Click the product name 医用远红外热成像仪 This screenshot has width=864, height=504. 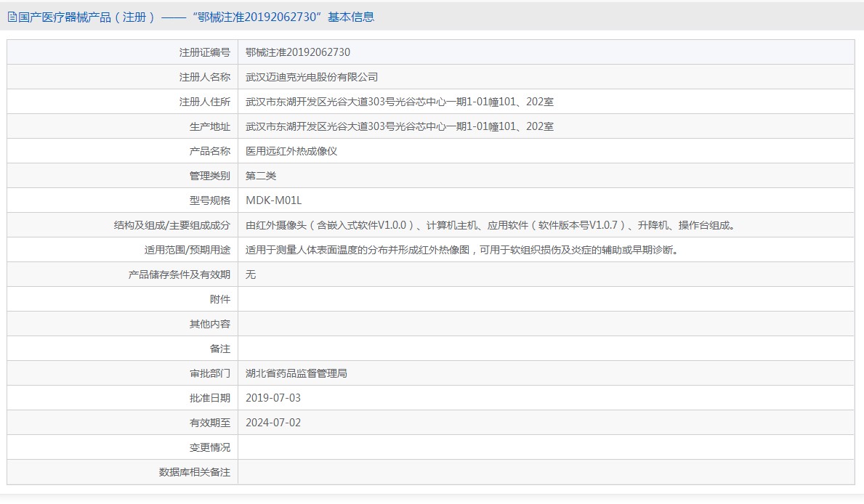[x=291, y=151]
